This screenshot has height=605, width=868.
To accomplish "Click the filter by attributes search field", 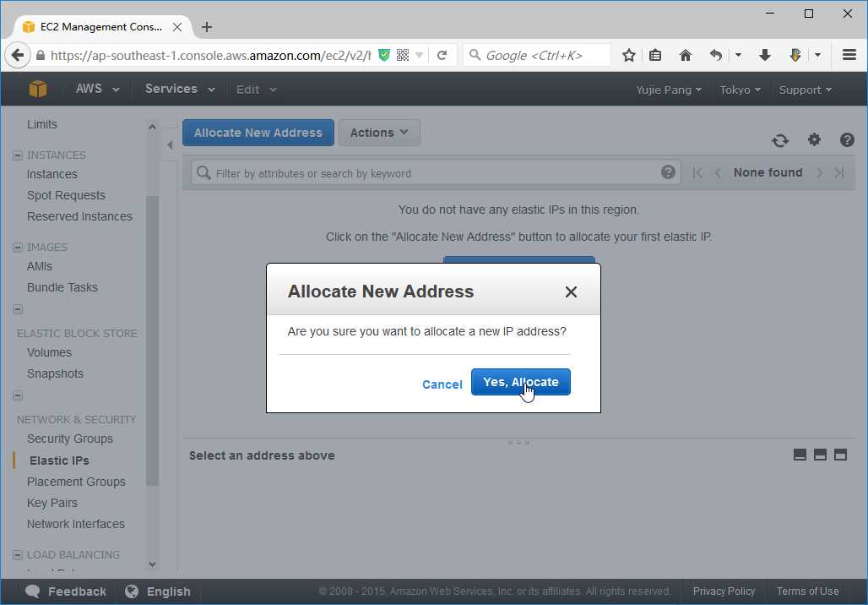I will pyautogui.click(x=435, y=173).
